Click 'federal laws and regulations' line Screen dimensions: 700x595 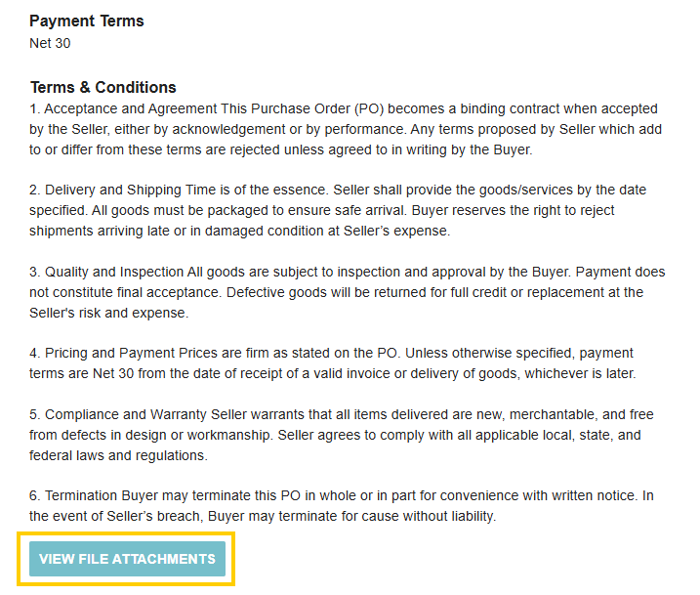pos(118,455)
